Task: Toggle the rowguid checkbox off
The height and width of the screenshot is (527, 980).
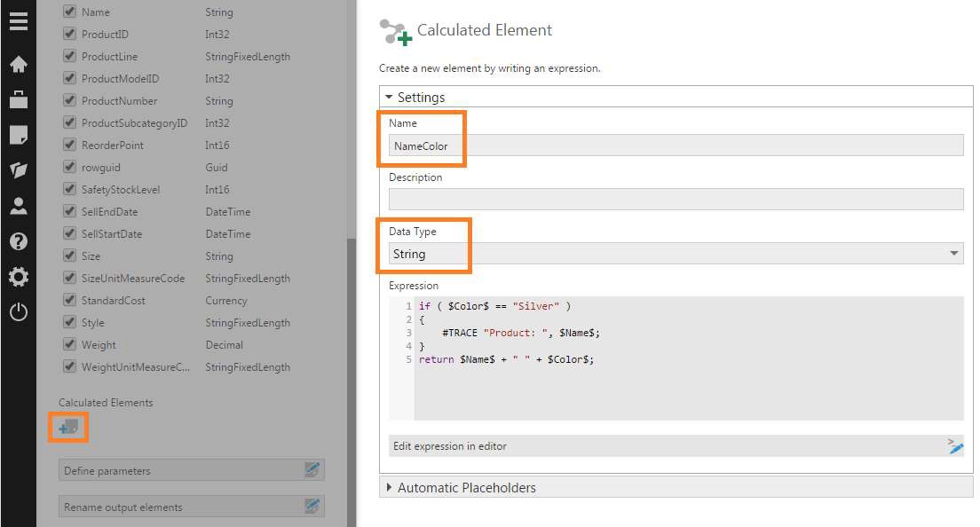Action: [69, 167]
